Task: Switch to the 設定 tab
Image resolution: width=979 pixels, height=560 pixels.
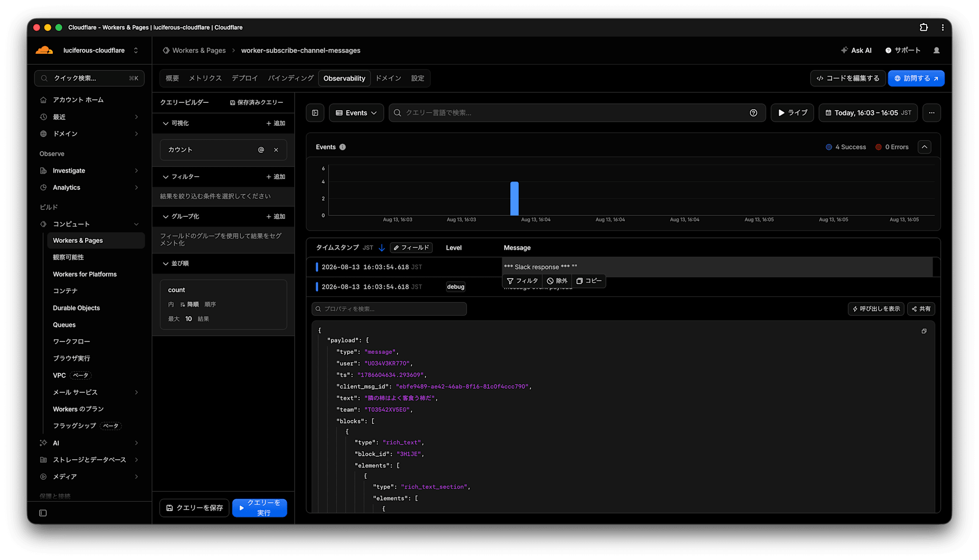Action: [x=418, y=78]
